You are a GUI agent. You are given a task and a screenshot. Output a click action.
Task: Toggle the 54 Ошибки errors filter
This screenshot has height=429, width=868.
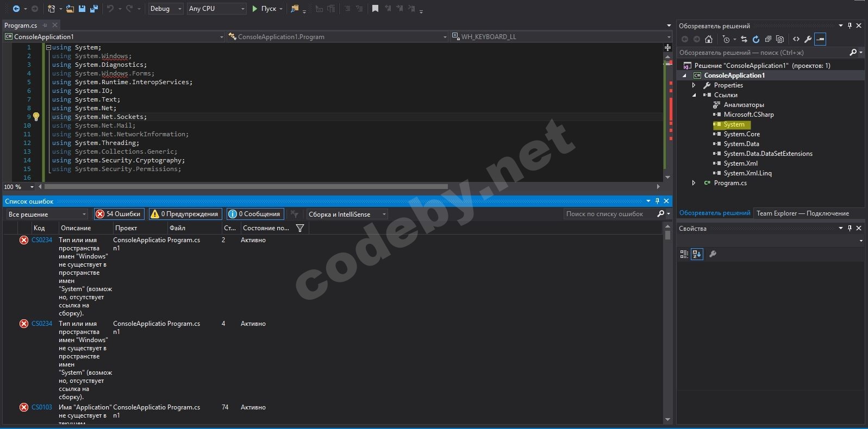tap(118, 214)
